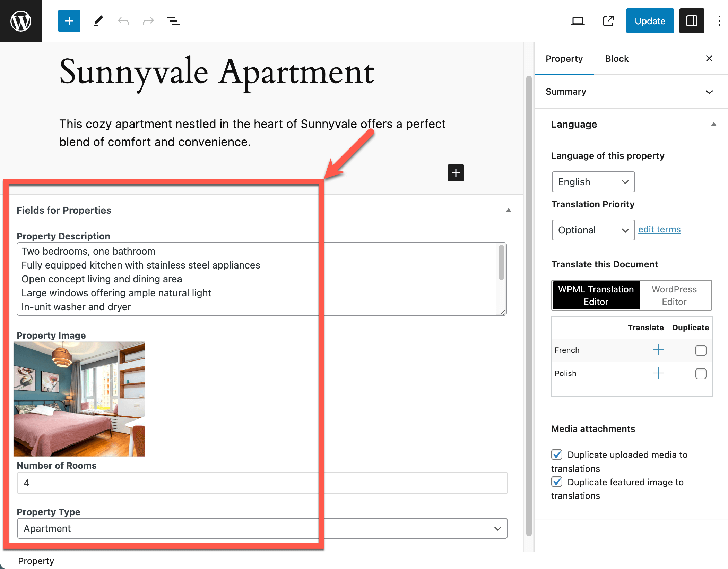This screenshot has width=728, height=569.
Task: Click the Redo arrow
Action: coord(148,21)
